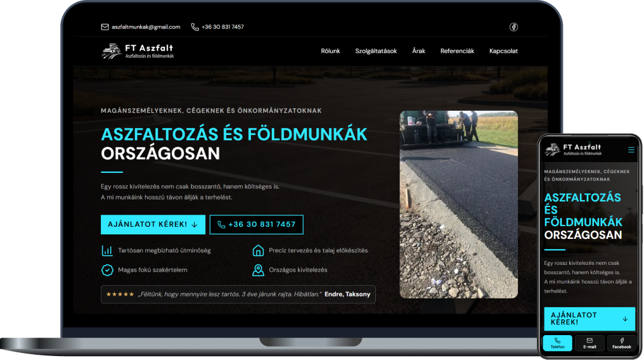
Task: Click the +36 30 831 7457 top bar link
Action: pos(222,27)
